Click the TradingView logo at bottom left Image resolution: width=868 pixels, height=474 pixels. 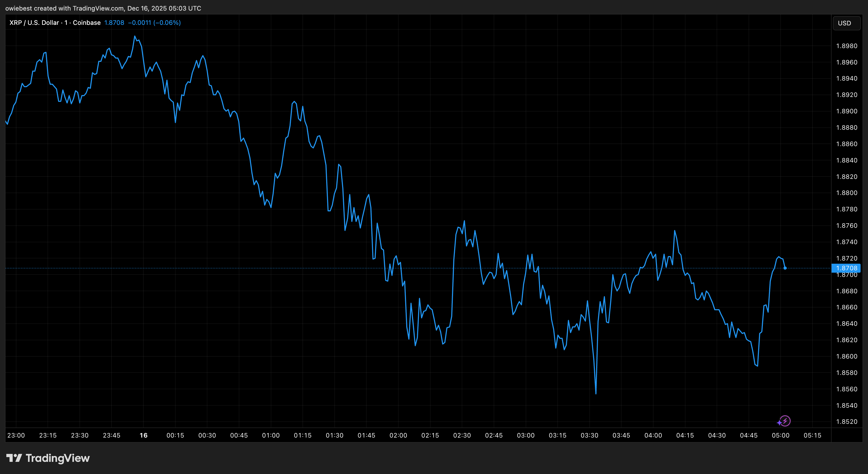point(48,458)
